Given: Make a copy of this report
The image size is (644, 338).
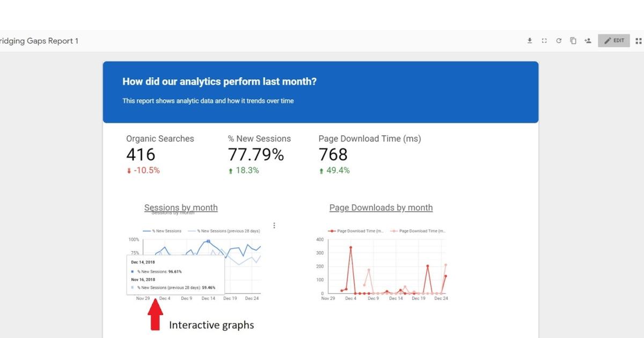Looking at the screenshot, I should [573, 41].
